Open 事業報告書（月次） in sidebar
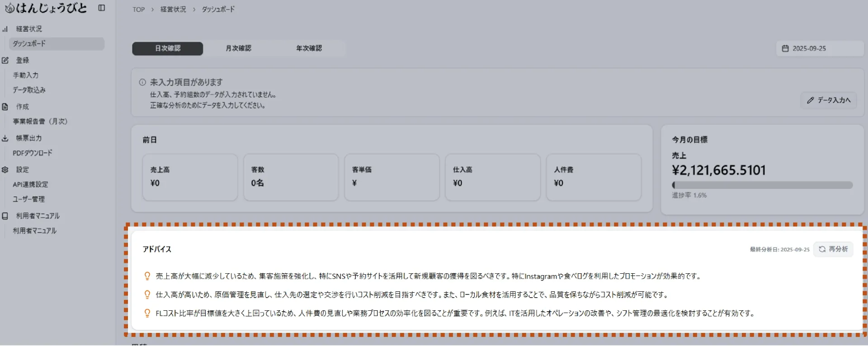 tap(40, 122)
